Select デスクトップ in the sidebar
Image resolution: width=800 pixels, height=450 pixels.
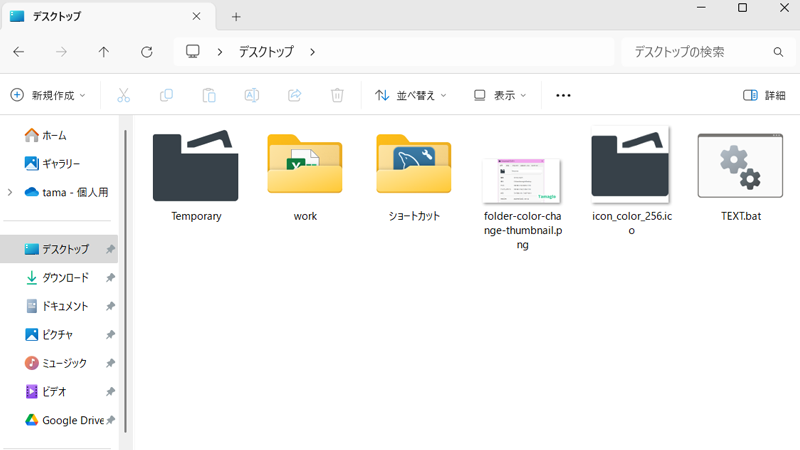pyautogui.click(x=59, y=249)
